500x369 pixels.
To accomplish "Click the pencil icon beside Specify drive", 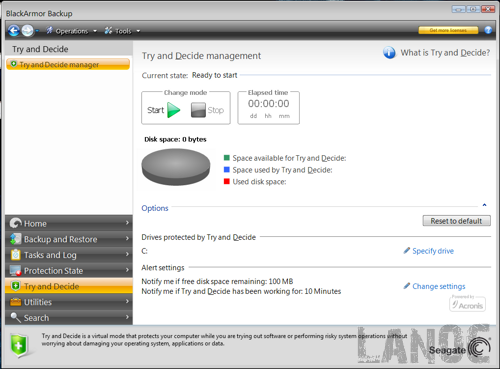I will coord(407,250).
